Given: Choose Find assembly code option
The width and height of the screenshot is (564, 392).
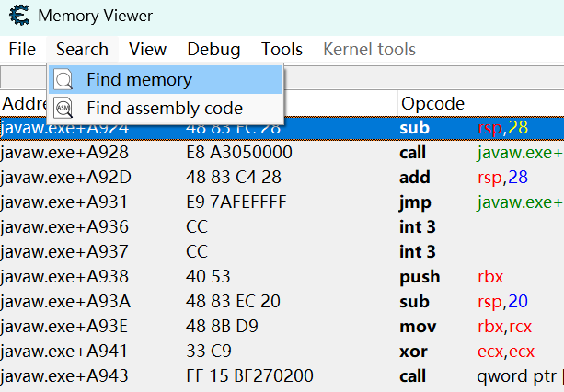Looking at the screenshot, I should coord(166,109).
